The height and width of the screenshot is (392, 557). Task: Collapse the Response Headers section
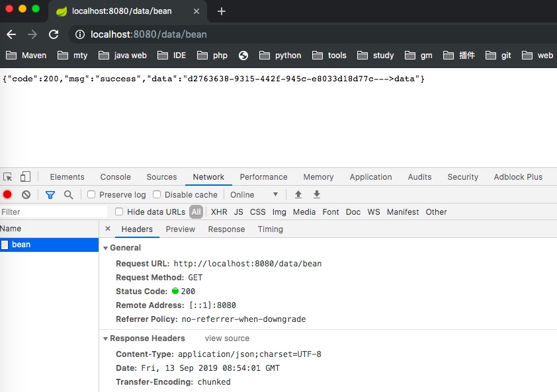(106, 338)
